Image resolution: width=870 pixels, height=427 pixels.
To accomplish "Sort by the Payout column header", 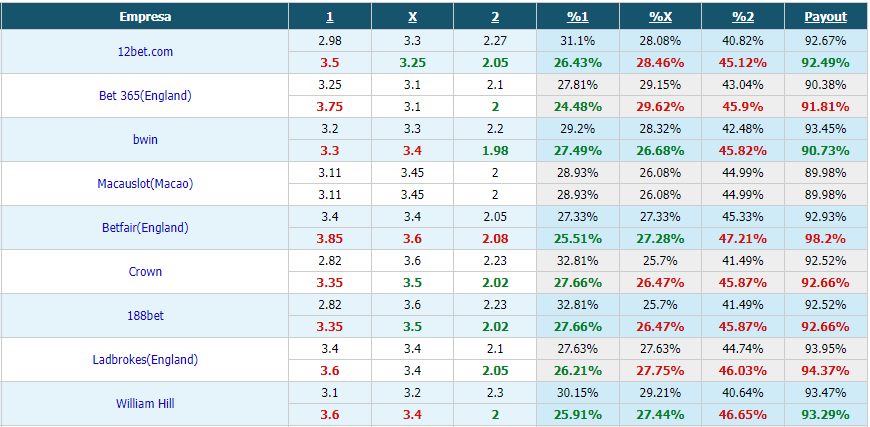I will coord(826,17).
